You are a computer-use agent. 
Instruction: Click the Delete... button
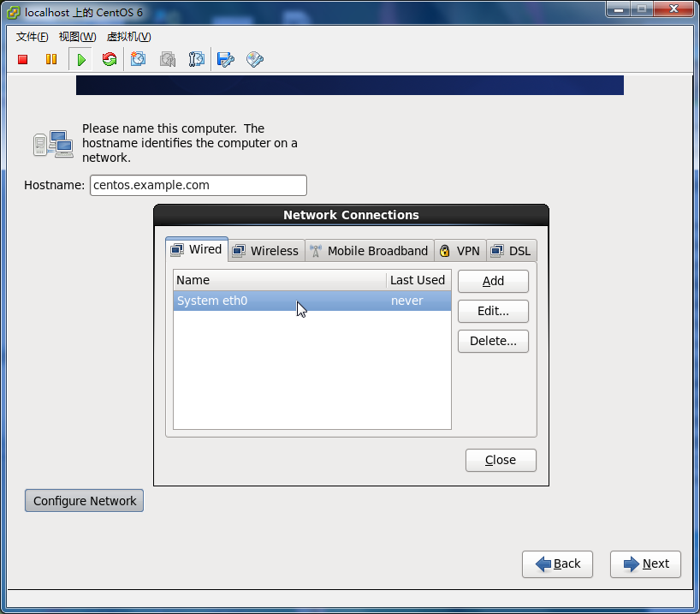coord(493,341)
